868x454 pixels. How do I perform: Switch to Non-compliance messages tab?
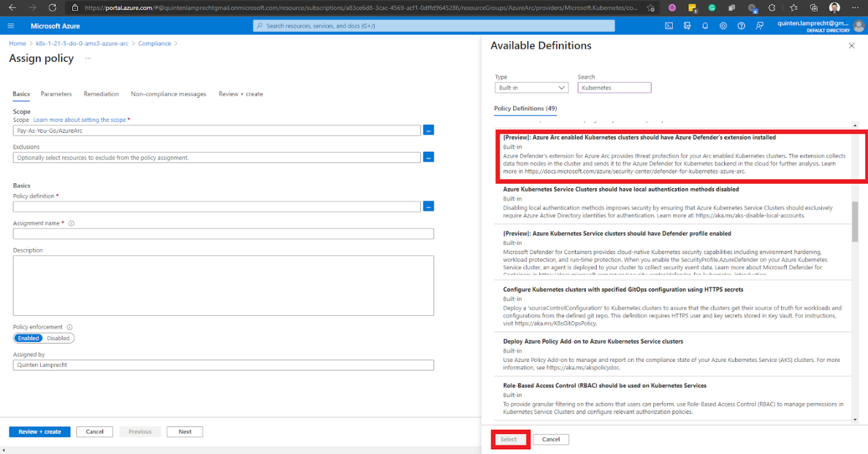click(x=169, y=94)
